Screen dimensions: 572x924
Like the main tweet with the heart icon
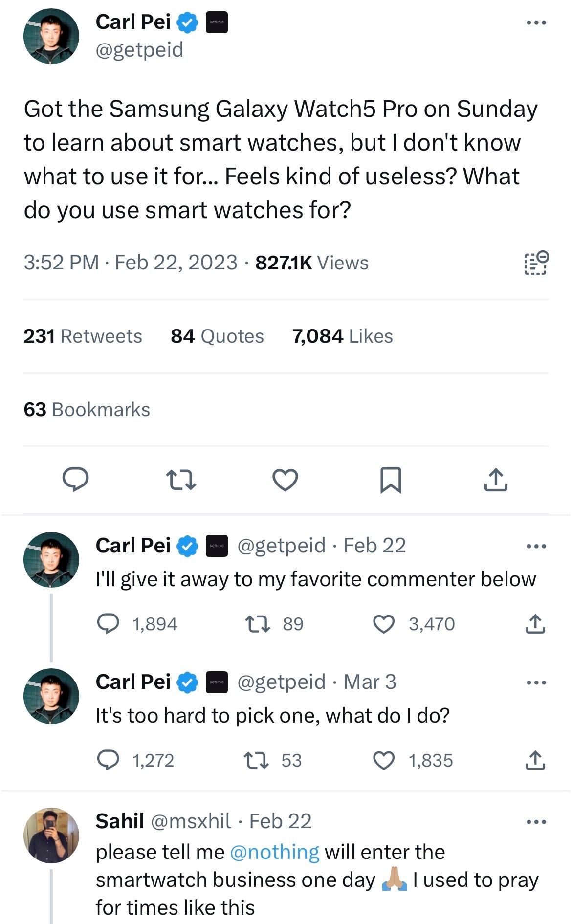(286, 481)
